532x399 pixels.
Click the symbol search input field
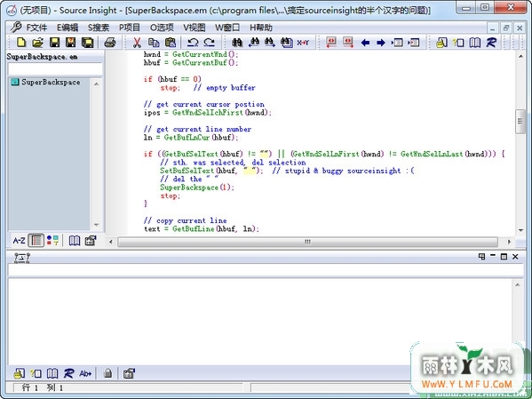tap(55, 69)
